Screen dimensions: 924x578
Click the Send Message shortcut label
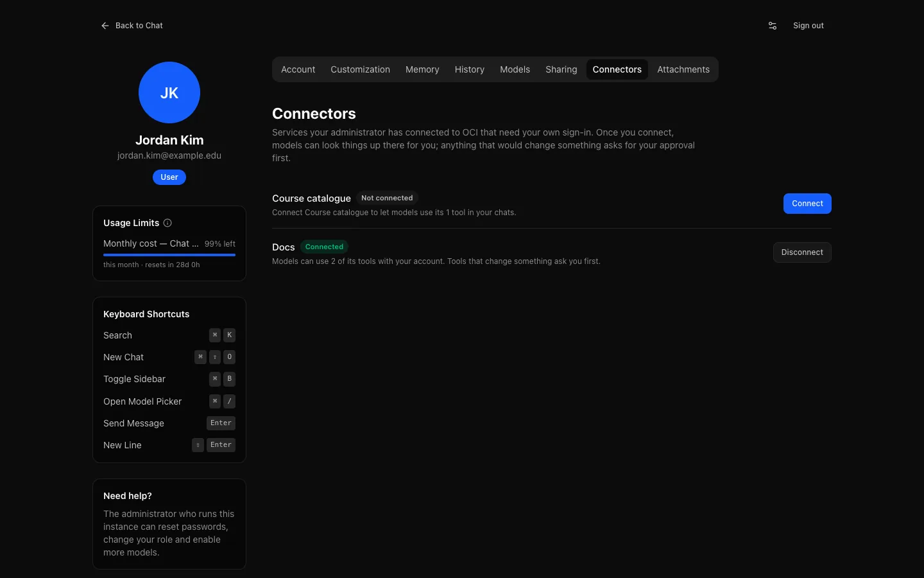(133, 423)
